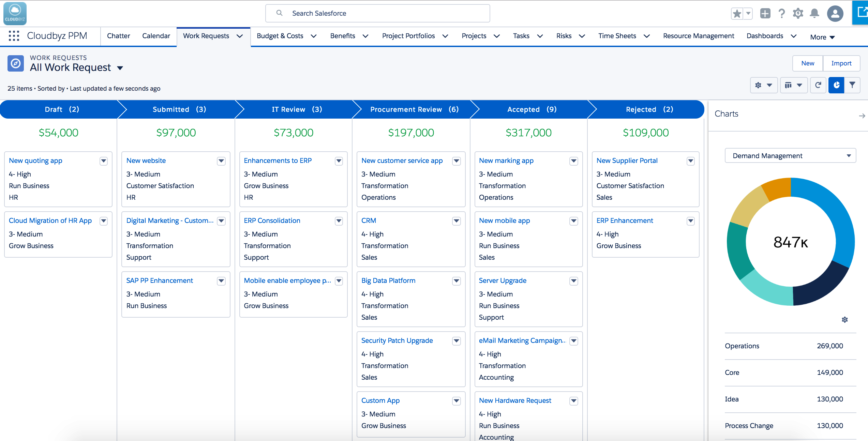
Task: Collapse the Charts panel arrow
Action: point(862,116)
